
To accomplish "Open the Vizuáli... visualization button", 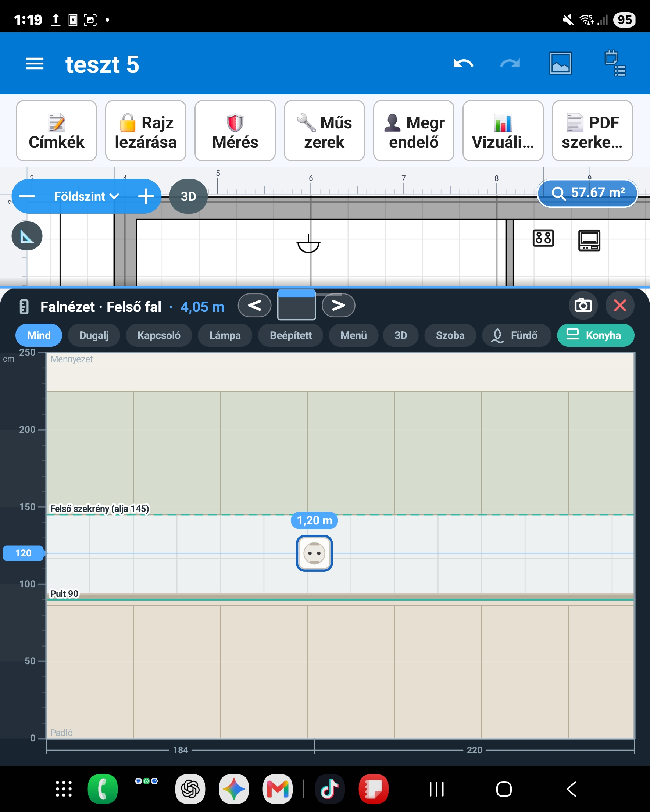I will point(503,131).
